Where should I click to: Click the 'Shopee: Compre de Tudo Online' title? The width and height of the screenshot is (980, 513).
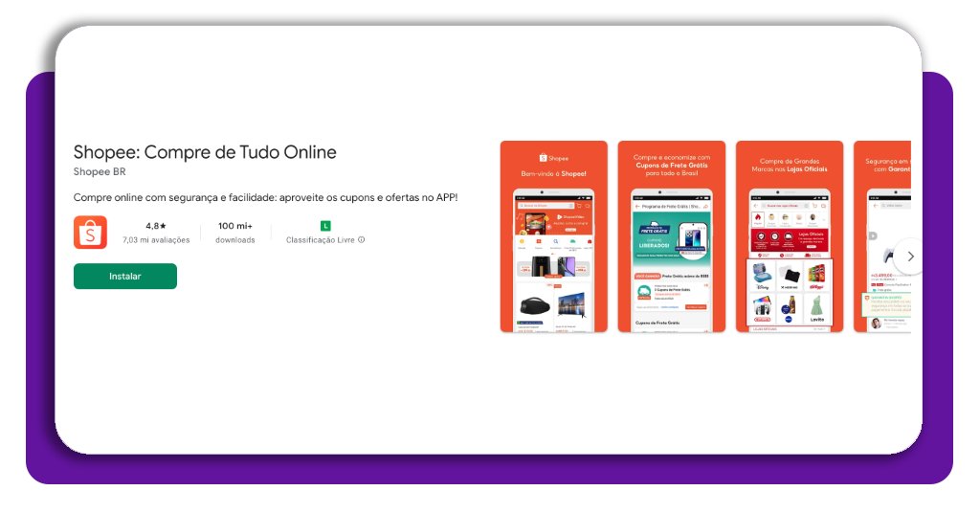(x=205, y=152)
